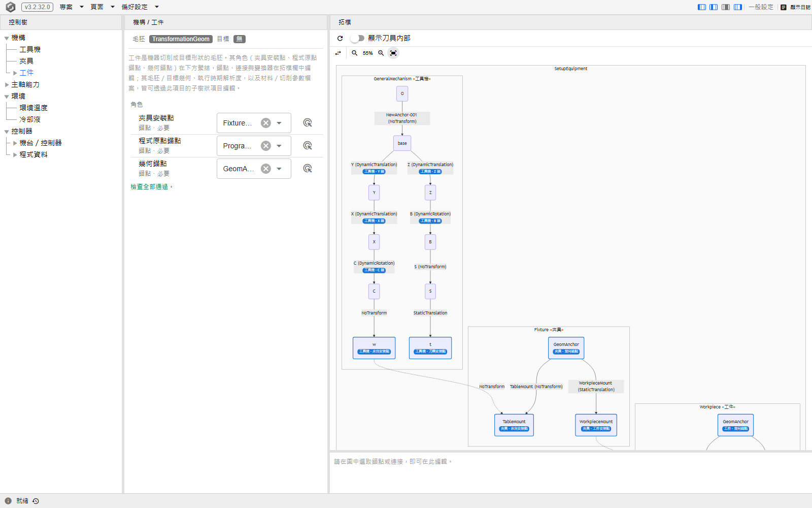This screenshot has height=508, width=812.
Task: Open the Fixture anchor dropdown arrow
Action: (x=279, y=123)
